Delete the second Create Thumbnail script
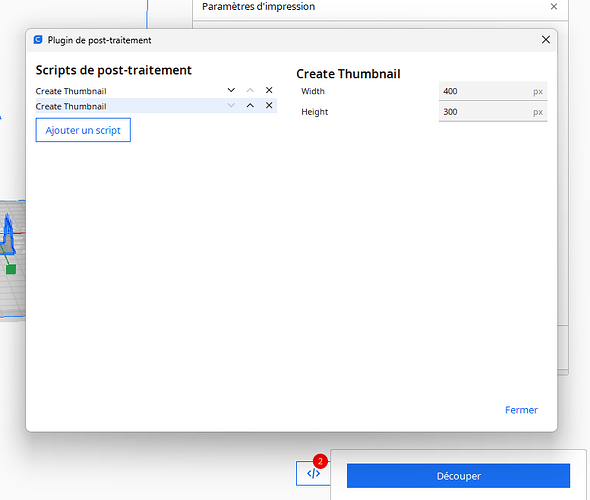The height and width of the screenshot is (500, 590). tap(269, 106)
